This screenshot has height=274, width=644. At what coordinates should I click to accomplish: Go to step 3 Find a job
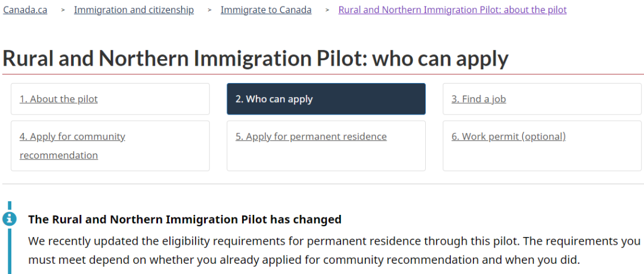point(542,98)
